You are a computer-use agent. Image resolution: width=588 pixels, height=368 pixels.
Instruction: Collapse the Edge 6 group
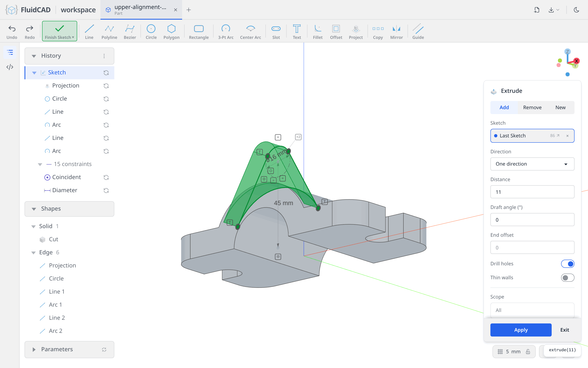[x=33, y=253]
